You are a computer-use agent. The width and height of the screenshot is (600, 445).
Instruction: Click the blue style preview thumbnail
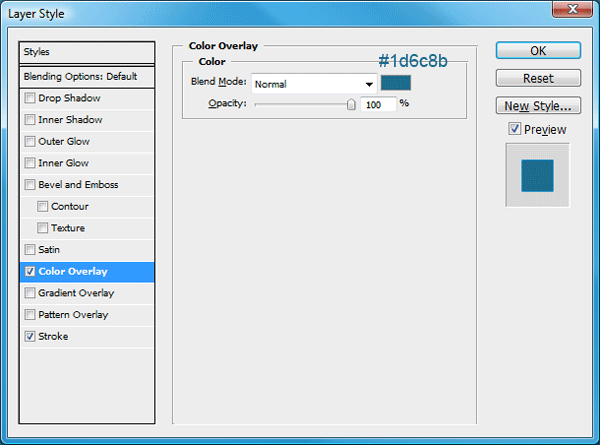[537, 176]
